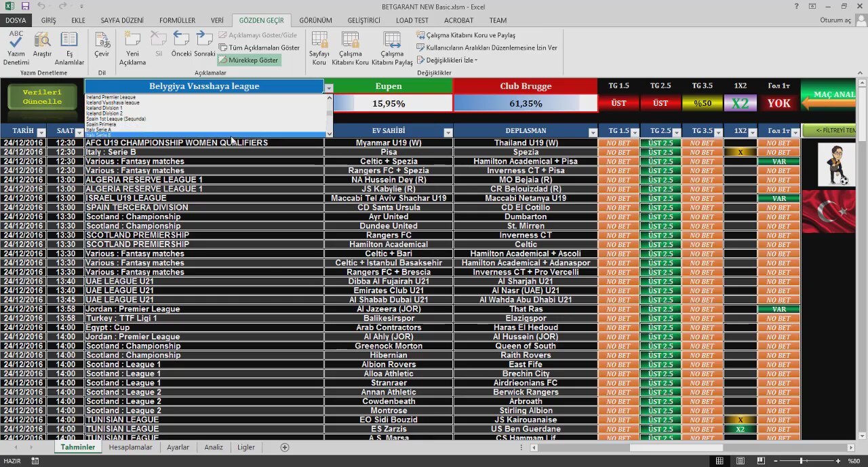868x467 pixels.
Task: Click the Club Brugge 61,35% progress bar
Action: pos(526,103)
